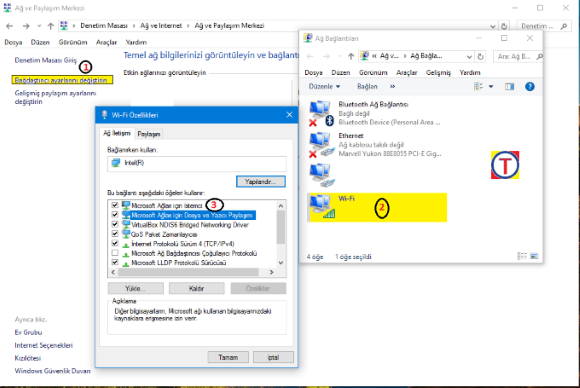Click the search magnifier in Denetim Masası
This screenshot has height=388, width=580.
coord(564,26)
